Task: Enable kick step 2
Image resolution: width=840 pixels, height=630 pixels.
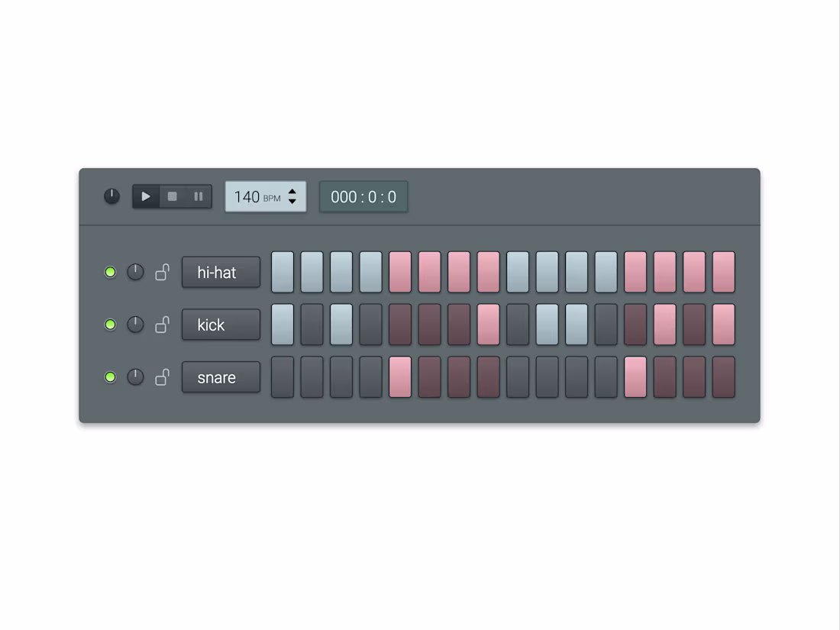Action: [312, 325]
